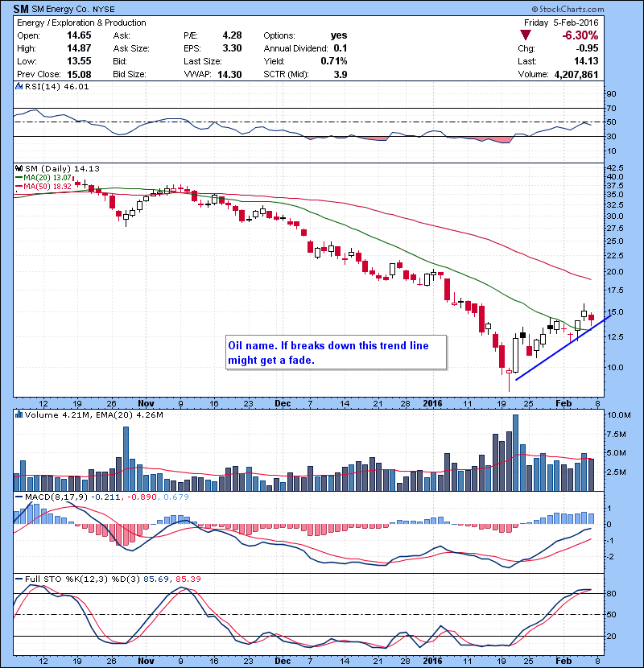This screenshot has height=668, width=644.
Task: Click the Volume 4.21M, EMA(20) 4.26M legend
Action: [93, 414]
